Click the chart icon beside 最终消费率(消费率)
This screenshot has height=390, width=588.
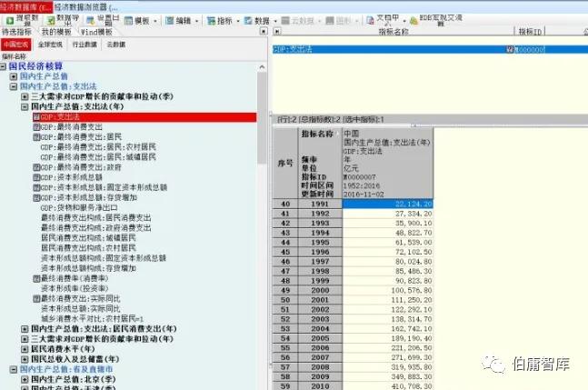click(36, 278)
